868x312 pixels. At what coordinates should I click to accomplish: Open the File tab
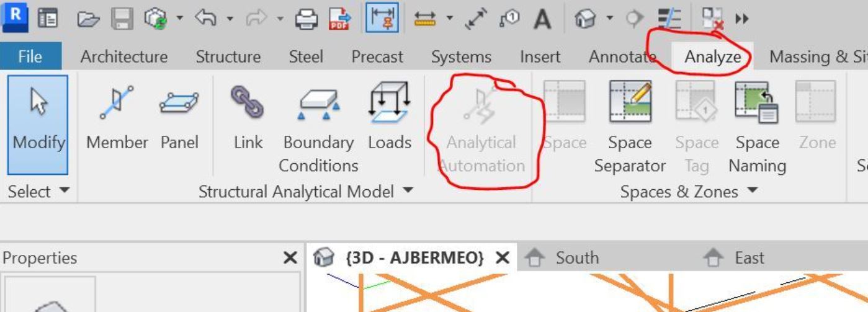(30, 56)
